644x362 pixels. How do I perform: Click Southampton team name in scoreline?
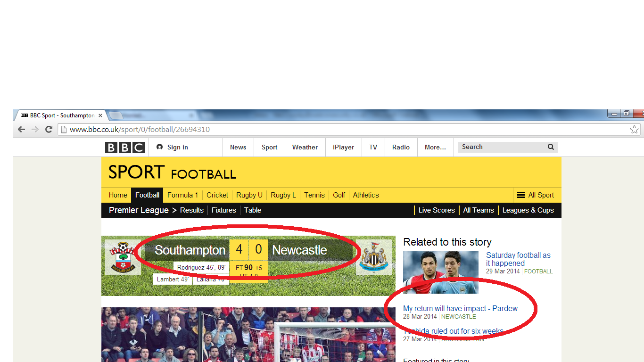click(x=190, y=250)
